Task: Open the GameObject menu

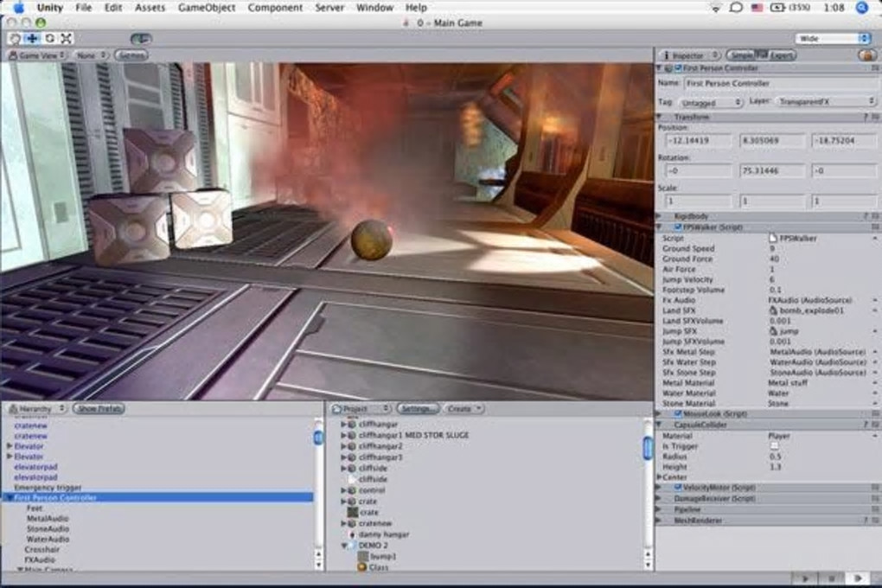Action: [207, 8]
